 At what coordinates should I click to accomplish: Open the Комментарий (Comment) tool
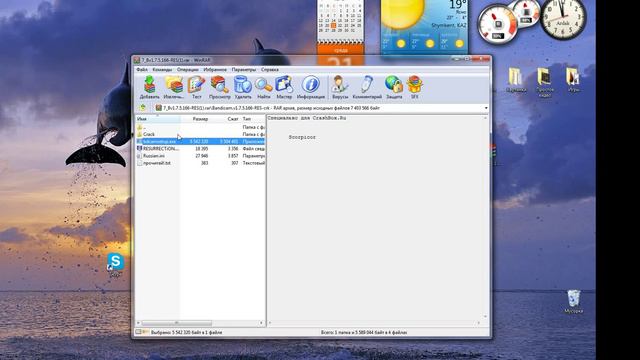click(x=367, y=87)
